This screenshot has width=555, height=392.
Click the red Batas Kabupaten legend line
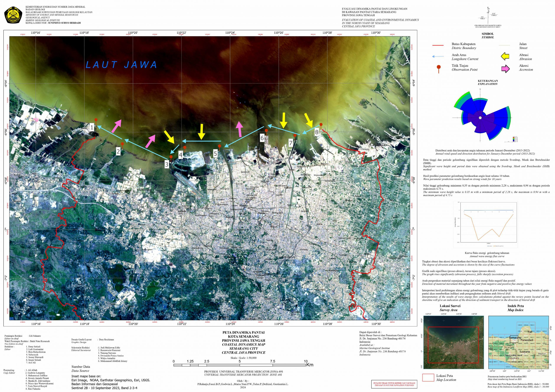(438, 46)
